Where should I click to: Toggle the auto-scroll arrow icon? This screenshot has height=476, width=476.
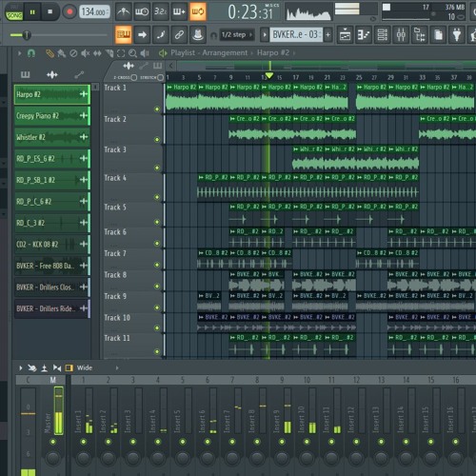click(142, 34)
